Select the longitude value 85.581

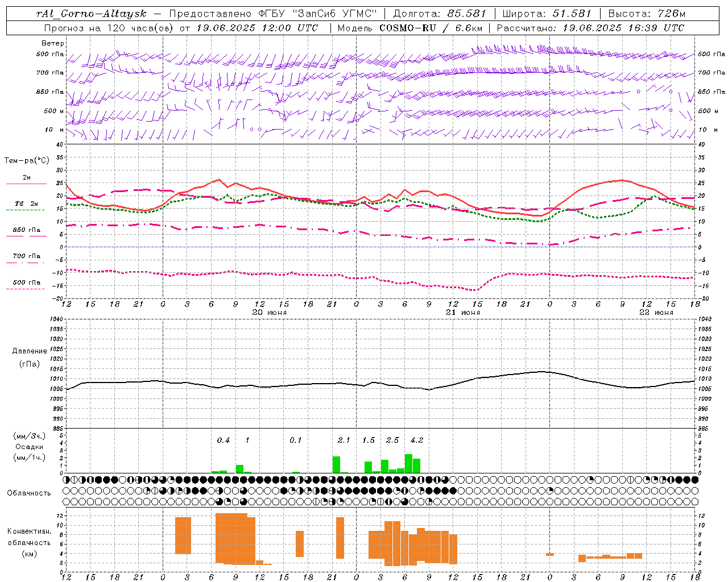tap(467, 14)
